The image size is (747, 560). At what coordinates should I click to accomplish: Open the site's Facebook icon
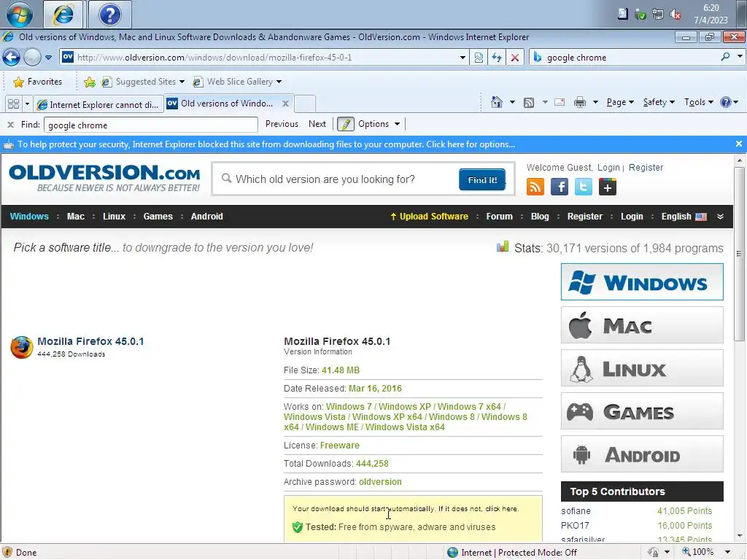[560, 187]
